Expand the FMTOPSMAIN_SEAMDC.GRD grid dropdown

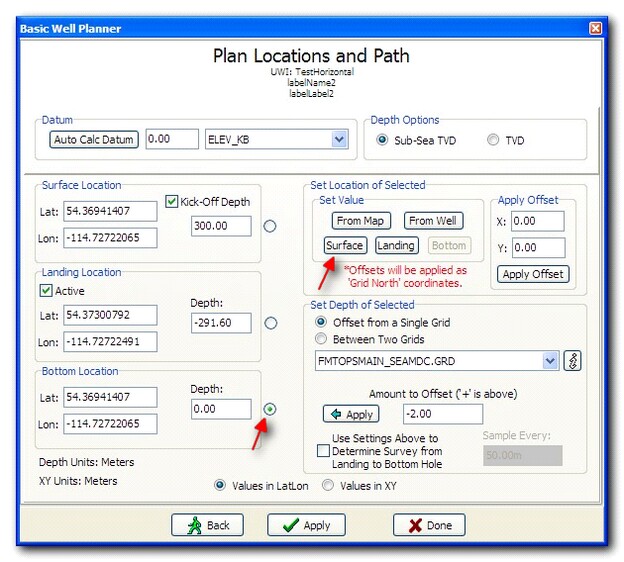point(549,361)
